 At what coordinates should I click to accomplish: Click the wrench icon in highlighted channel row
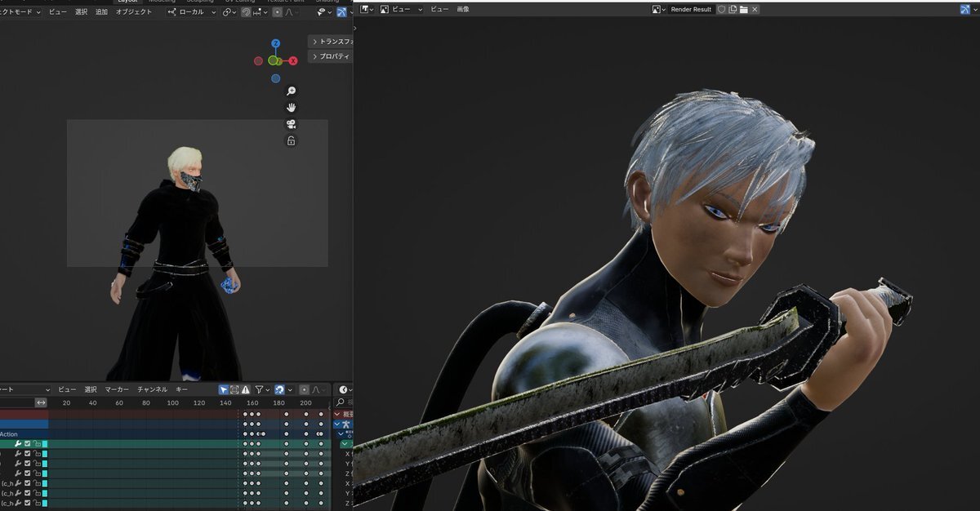(x=18, y=444)
